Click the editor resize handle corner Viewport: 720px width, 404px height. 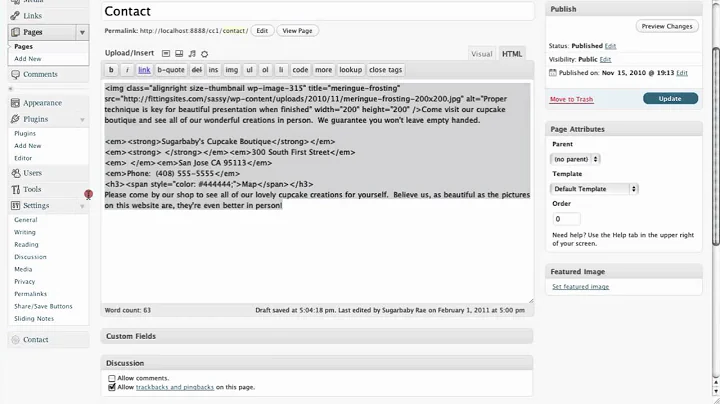click(531, 300)
